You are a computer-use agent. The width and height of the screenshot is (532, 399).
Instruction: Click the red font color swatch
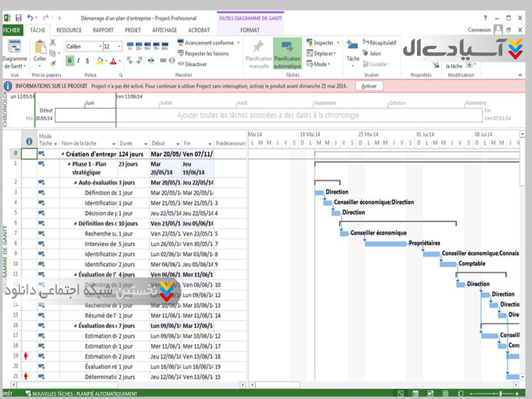click(112, 61)
